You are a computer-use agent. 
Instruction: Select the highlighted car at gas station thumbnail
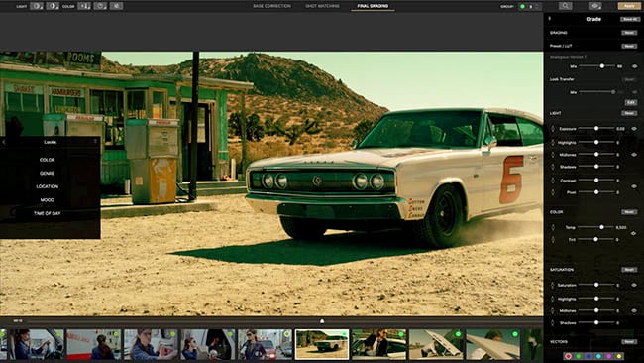[x=322, y=344]
